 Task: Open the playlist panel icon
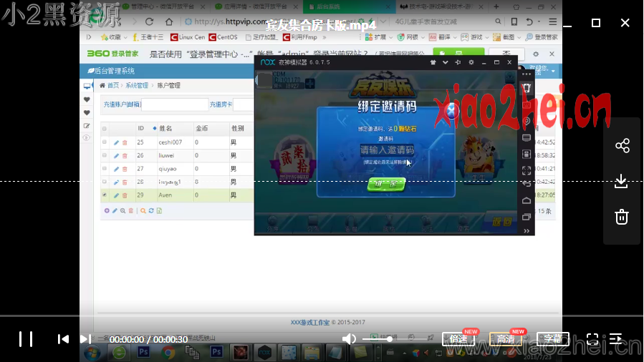(x=615, y=338)
